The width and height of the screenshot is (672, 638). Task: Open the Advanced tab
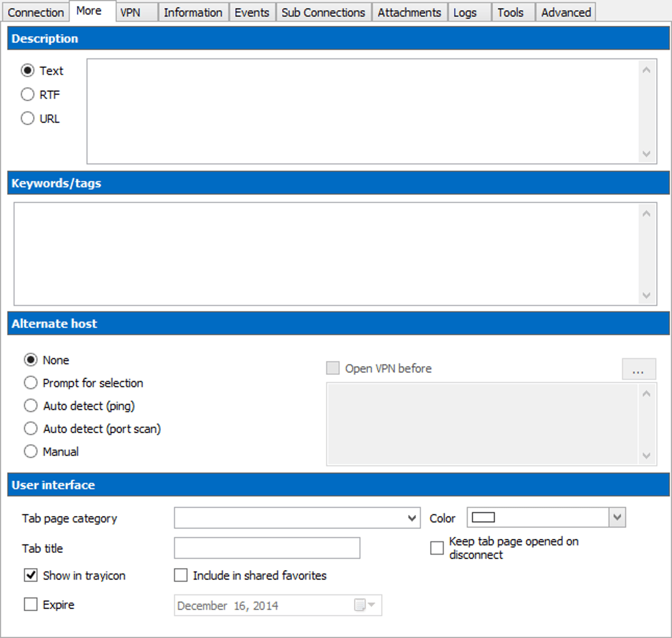click(565, 12)
